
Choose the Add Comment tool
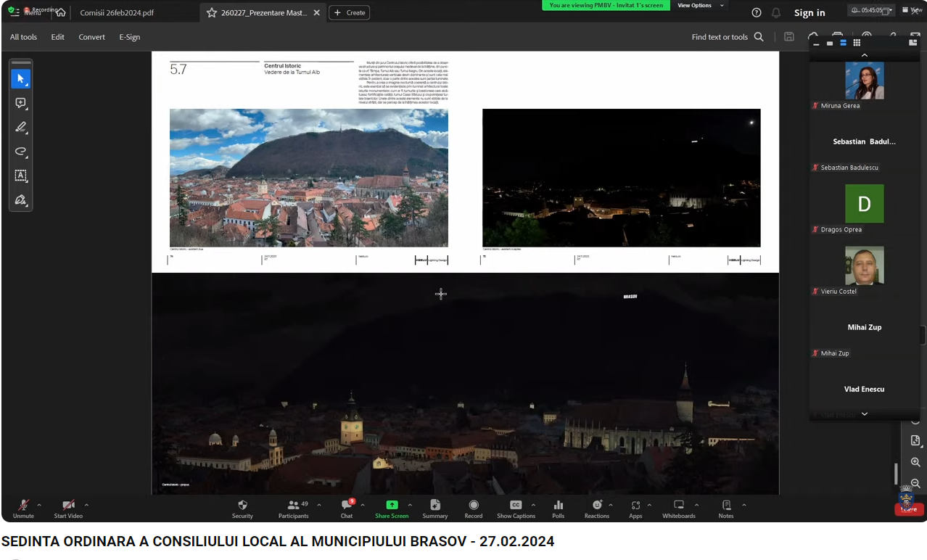coord(20,103)
